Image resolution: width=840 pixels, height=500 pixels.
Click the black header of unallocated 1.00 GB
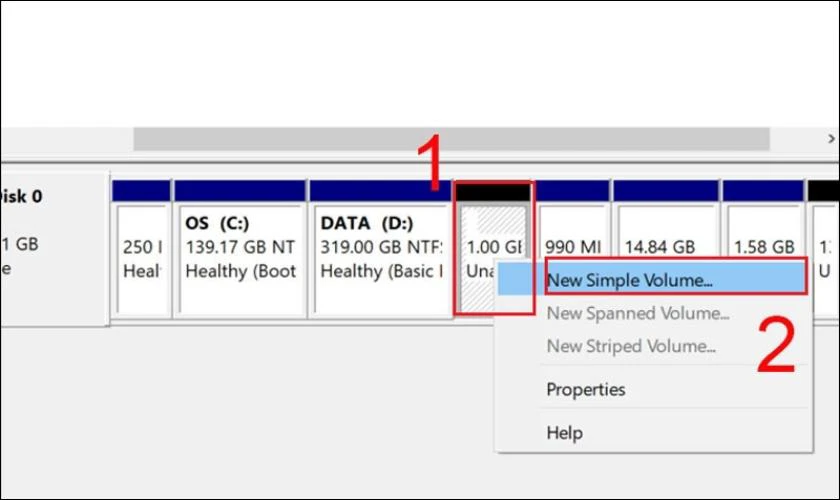[492, 191]
